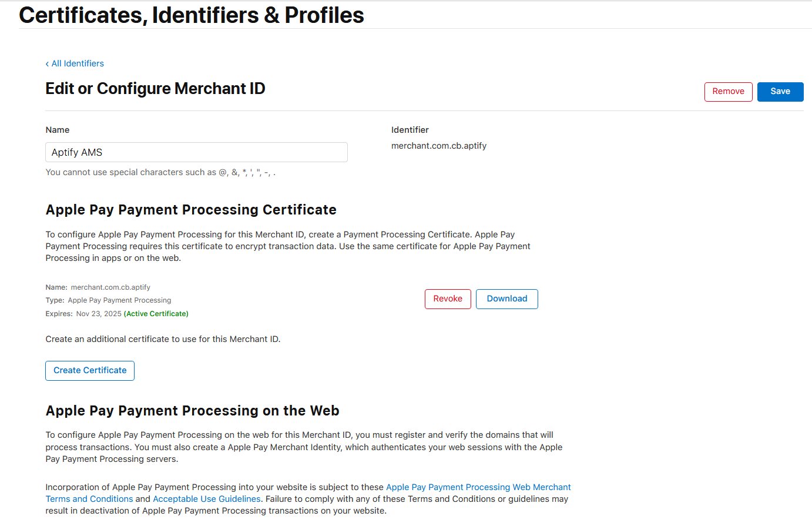Click Create Certificate button
The image size is (812, 523).
click(x=90, y=371)
